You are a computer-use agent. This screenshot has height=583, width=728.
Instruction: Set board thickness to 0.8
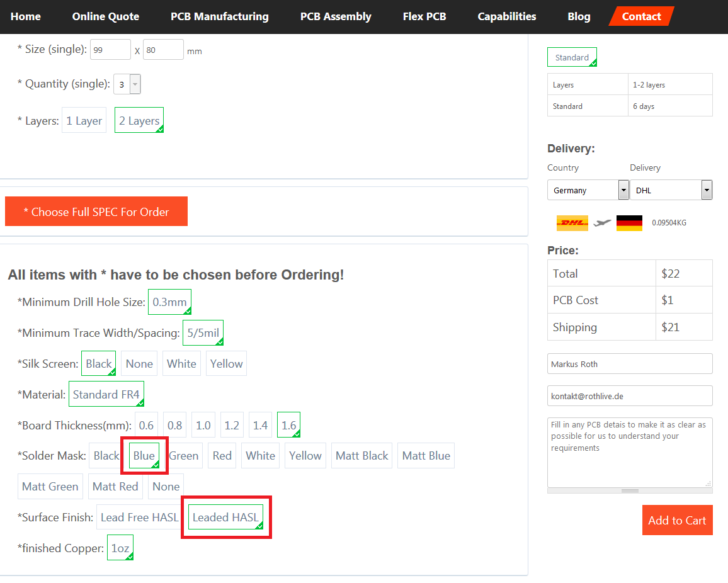(x=174, y=425)
